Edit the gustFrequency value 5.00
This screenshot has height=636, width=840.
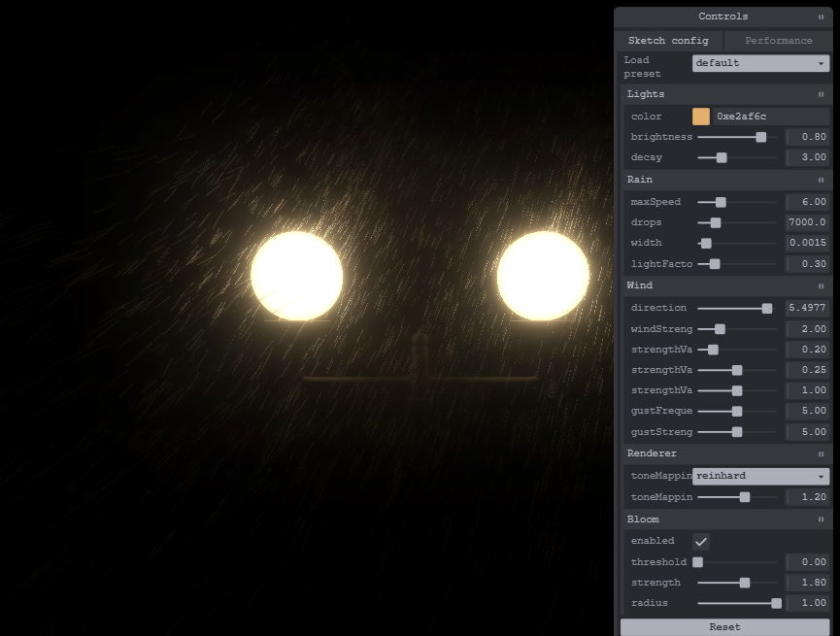pyautogui.click(x=807, y=411)
